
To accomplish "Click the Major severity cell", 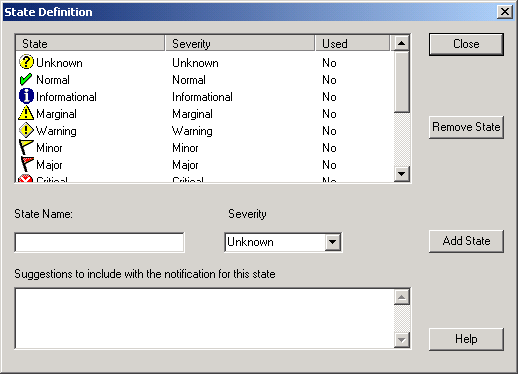I will click(185, 165).
